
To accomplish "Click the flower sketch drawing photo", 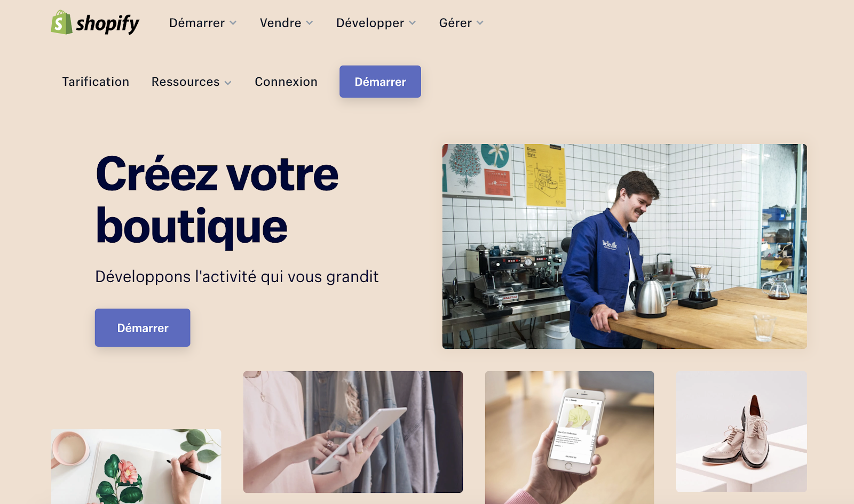I will pos(136,467).
